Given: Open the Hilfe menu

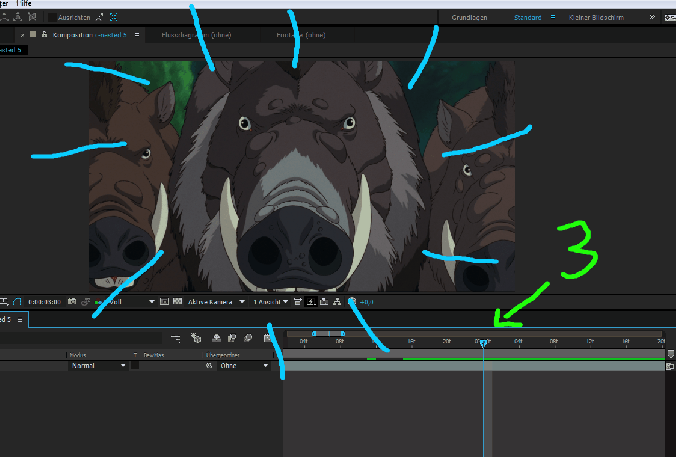Looking at the screenshot, I should pyautogui.click(x=24, y=3).
